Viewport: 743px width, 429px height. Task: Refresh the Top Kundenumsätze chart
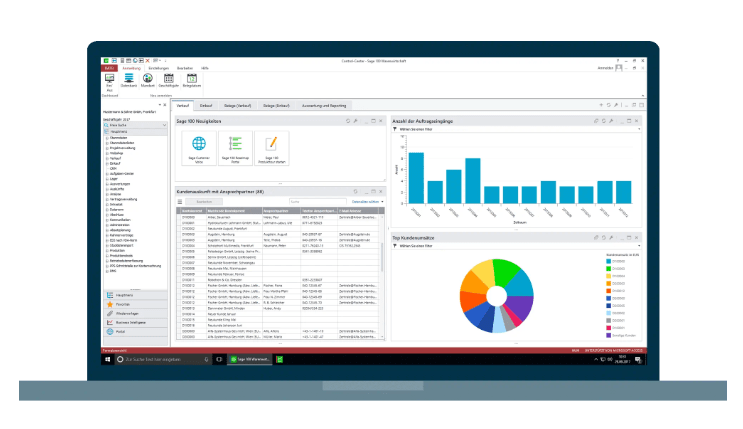(604, 237)
